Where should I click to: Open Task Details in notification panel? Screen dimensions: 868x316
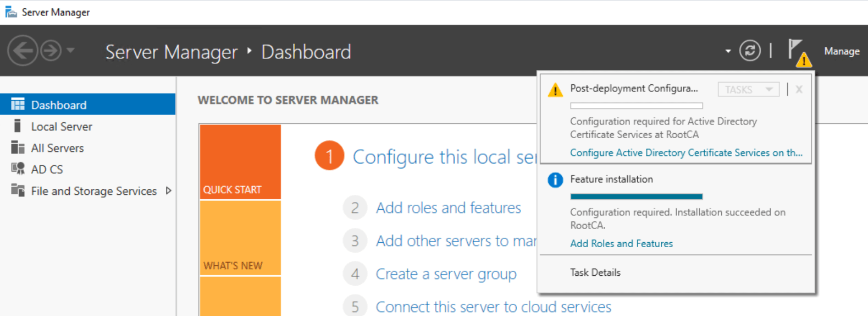click(x=595, y=273)
